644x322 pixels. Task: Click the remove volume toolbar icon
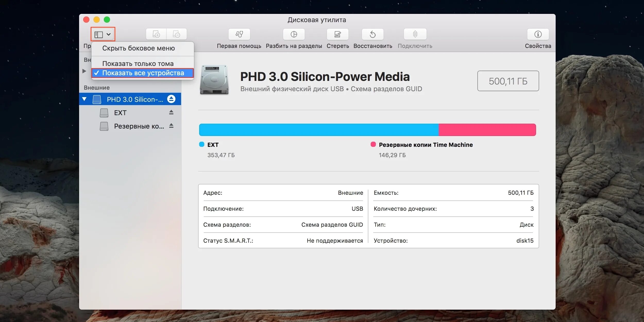pos(176,34)
